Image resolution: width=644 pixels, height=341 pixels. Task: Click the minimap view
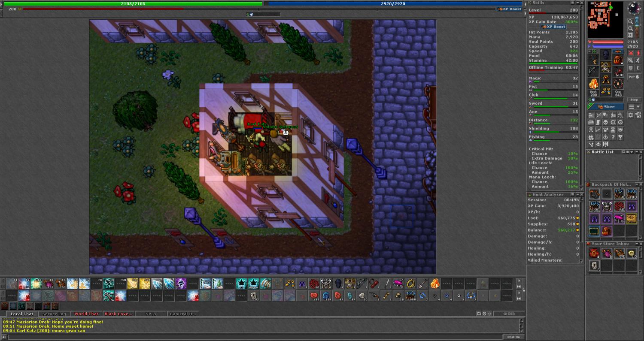pos(606,20)
